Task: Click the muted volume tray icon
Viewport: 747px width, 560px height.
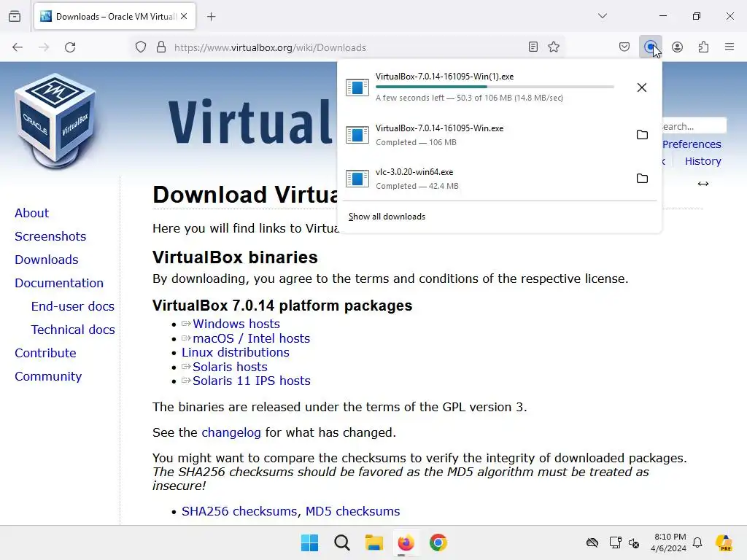Action: pyautogui.click(x=634, y=542)
